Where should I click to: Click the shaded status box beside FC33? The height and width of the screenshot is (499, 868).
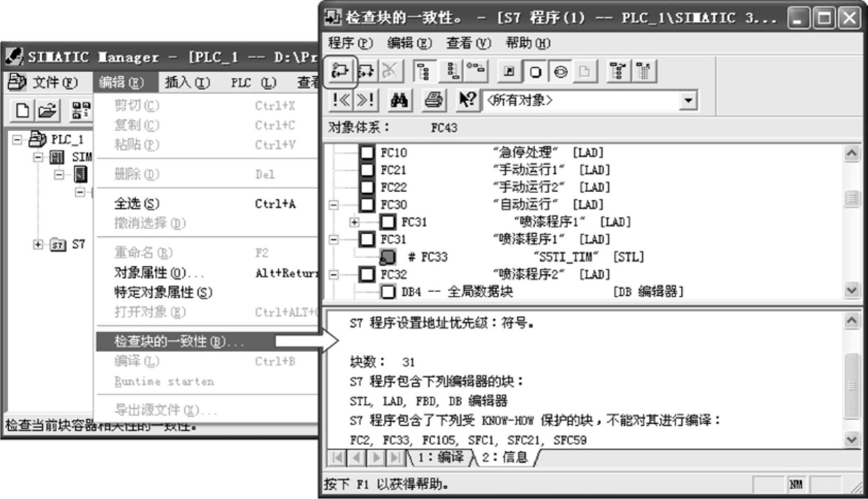(388, 257)
